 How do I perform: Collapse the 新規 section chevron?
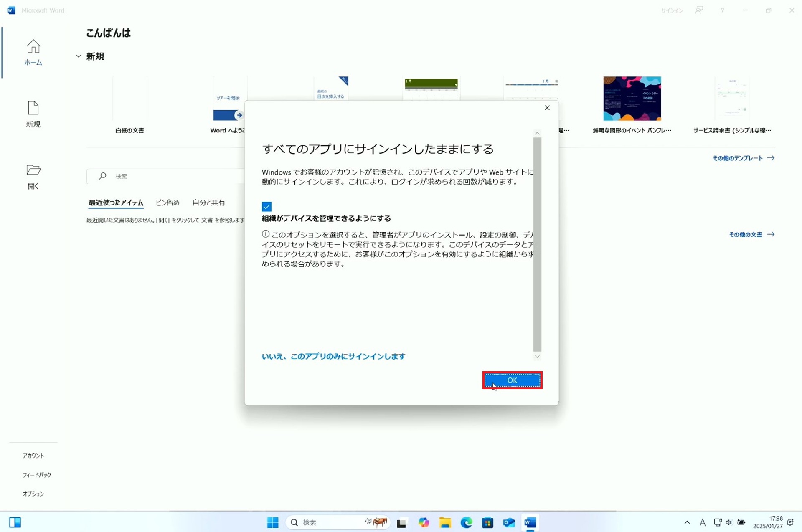tap(79, 56)
